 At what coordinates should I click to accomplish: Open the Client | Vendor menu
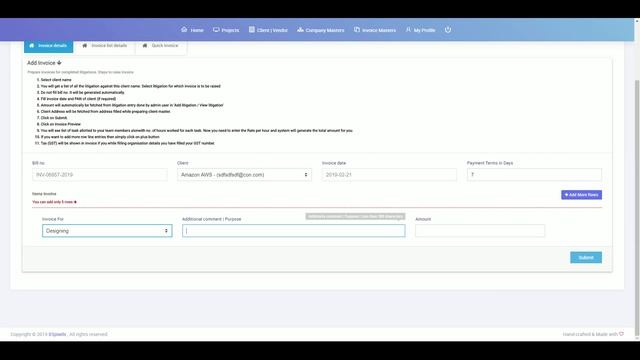268,30
